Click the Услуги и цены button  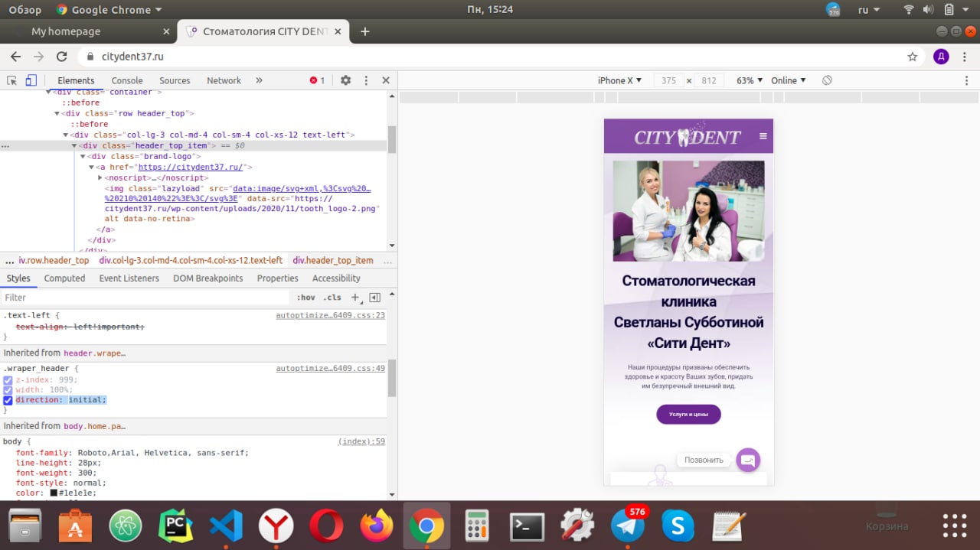click(x=688, y=414)
